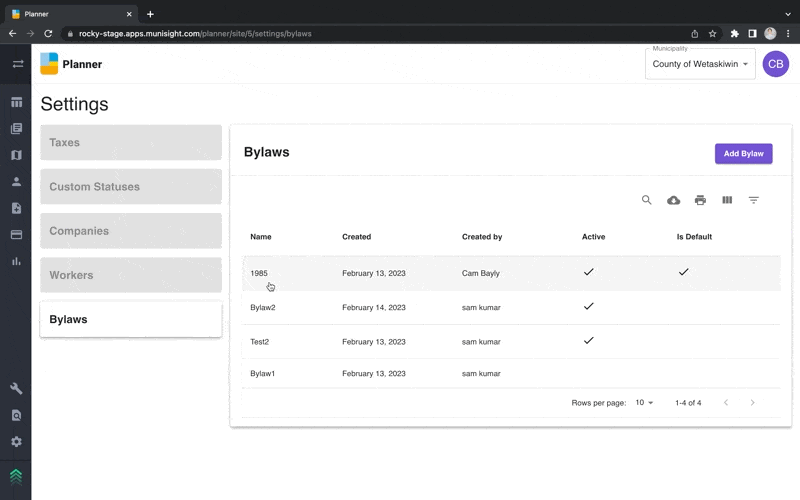Screen dimensions: 800x500
Task: Print the Bylaws table
Action: click(x=700, y=200)
